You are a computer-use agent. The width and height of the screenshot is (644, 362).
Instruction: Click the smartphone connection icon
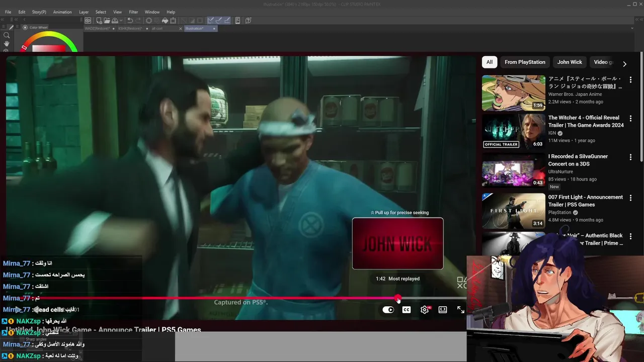pos(237,21)
